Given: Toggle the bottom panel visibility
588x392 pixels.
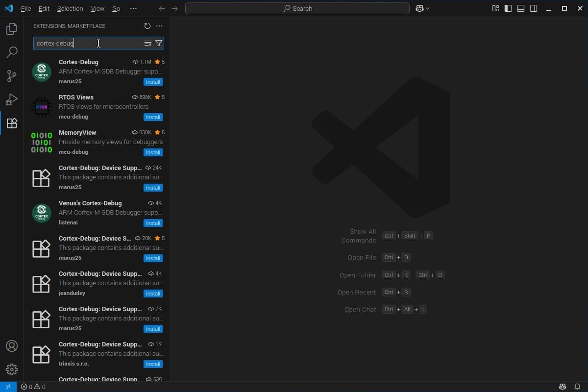Looking at the screenshot, I should click(x=521, y=8).
